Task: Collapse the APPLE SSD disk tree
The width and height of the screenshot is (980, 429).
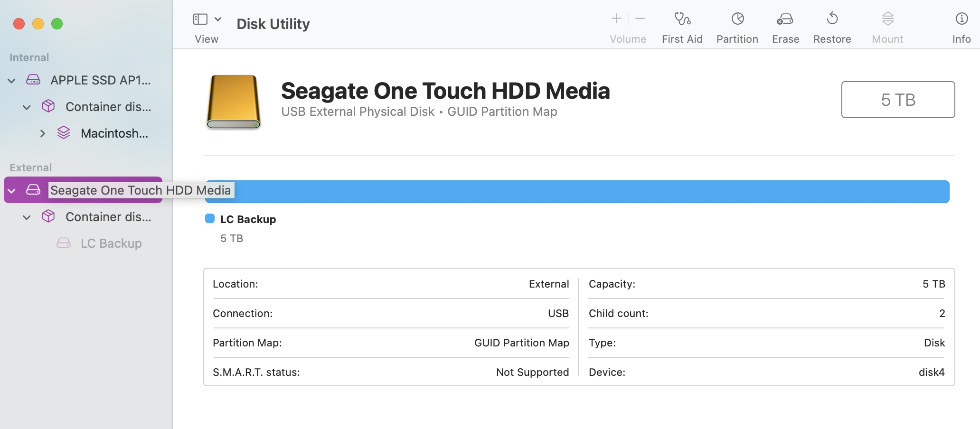Action: point(12,81)
